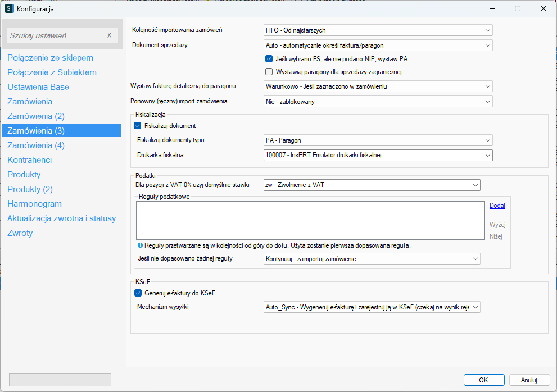This screenshot has width=557, height=392.
Task: Open the 'Harmonogram' settings page
Action: pos(35,204)
